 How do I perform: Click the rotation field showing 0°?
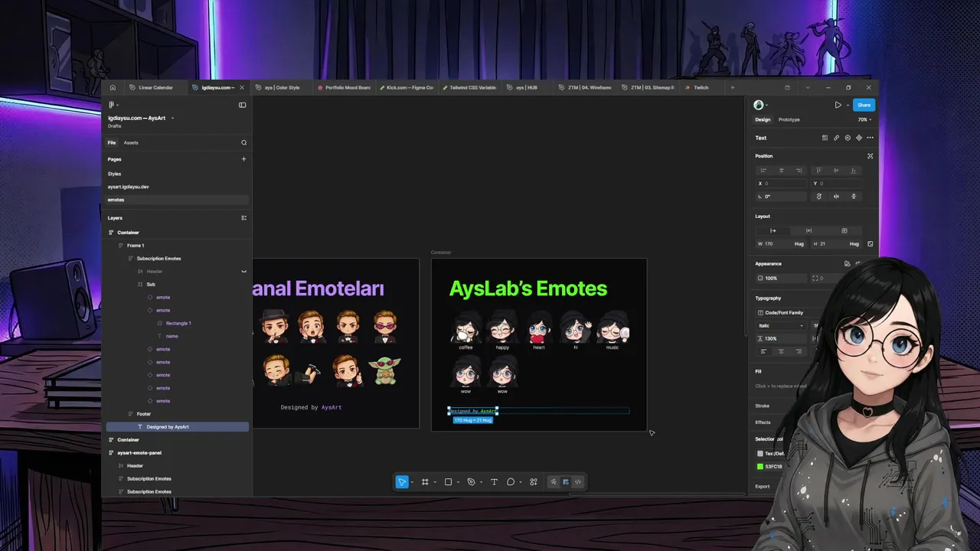point(781,197)
